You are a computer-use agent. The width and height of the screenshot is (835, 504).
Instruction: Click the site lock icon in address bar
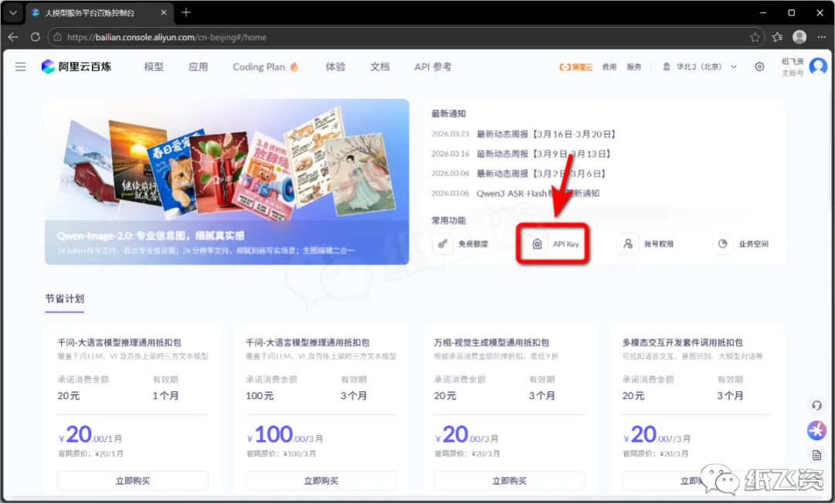point(57,37)
